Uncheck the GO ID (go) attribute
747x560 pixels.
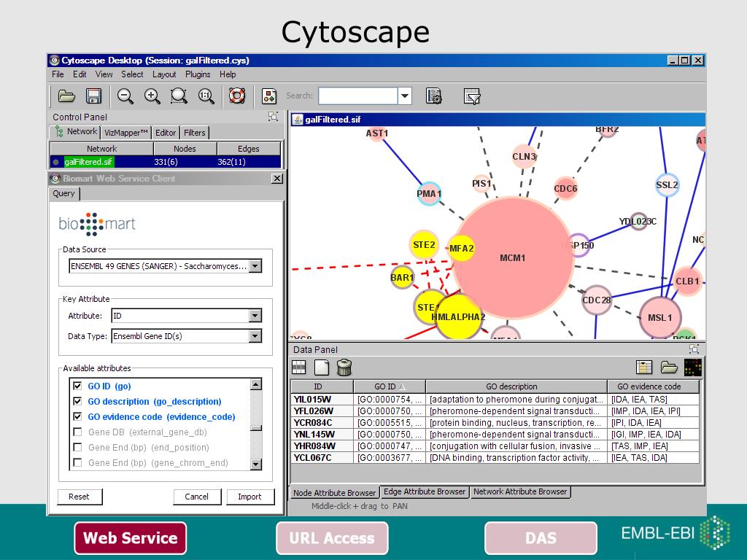coord(77,385)
